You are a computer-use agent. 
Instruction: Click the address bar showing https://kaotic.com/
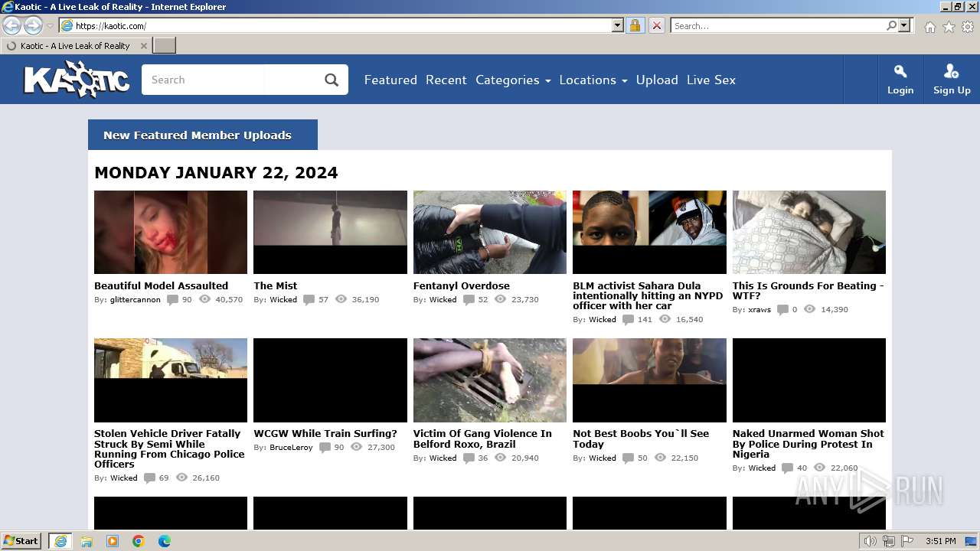pyautogui.click(x=335, y=26)
